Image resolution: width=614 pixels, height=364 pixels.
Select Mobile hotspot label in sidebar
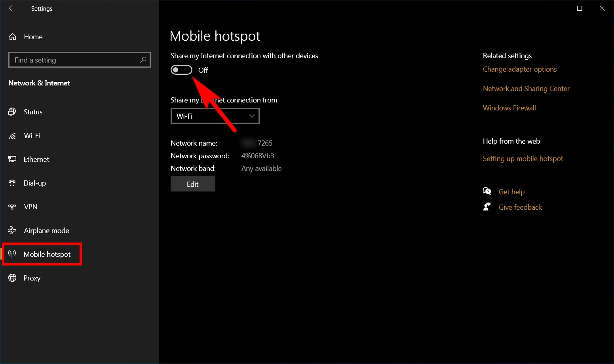click(47, 254)
